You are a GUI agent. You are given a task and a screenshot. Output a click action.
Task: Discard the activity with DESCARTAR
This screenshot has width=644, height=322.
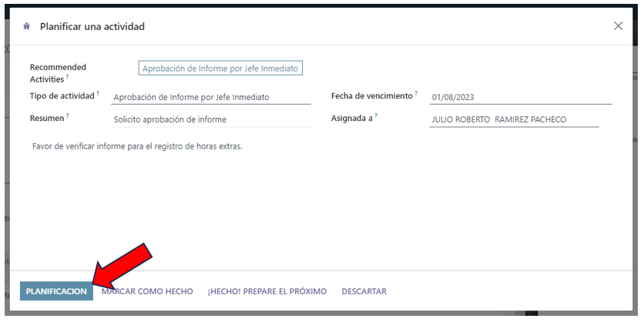pos(364,292)
